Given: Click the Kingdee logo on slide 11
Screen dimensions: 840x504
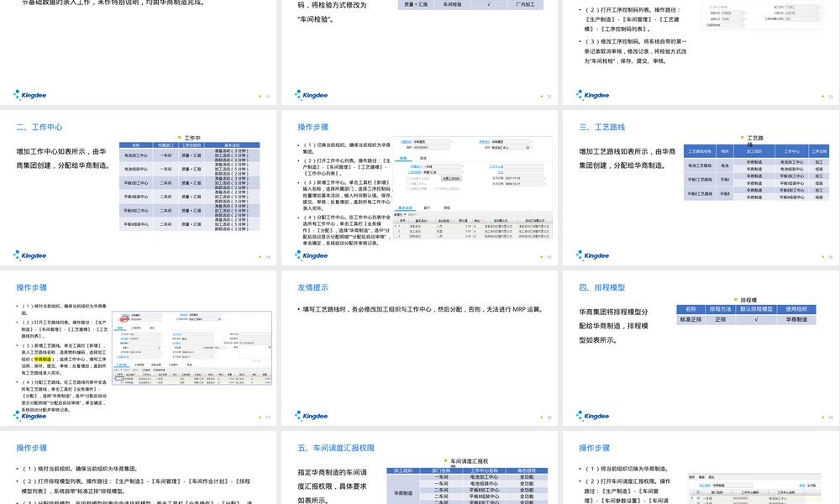Looking at the screenshot, I should point(30,95).
